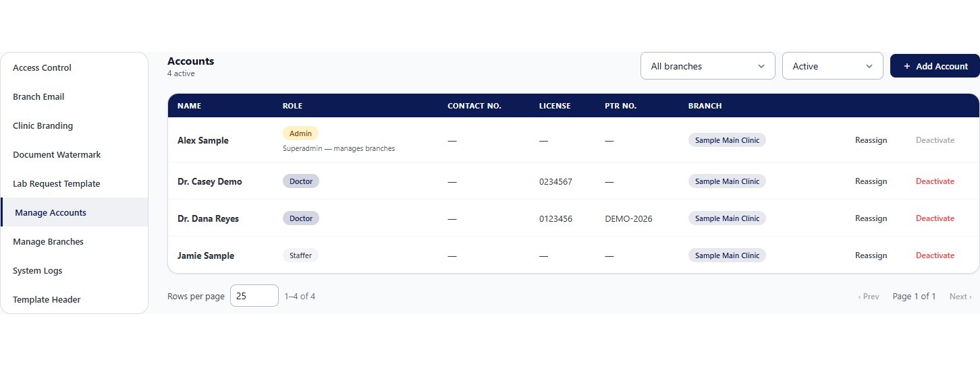
Task: Click Alex Sample's Sample Main Clinic badge
Action: coord(727,140)
